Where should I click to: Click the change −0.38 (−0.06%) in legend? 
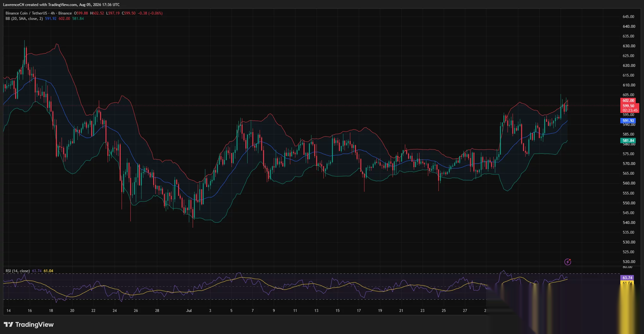click(x=150, y=13)
